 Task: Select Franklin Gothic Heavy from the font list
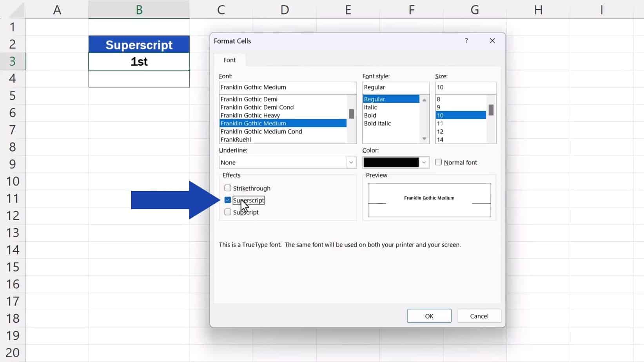pyautogui.click(x=250, y=115)
